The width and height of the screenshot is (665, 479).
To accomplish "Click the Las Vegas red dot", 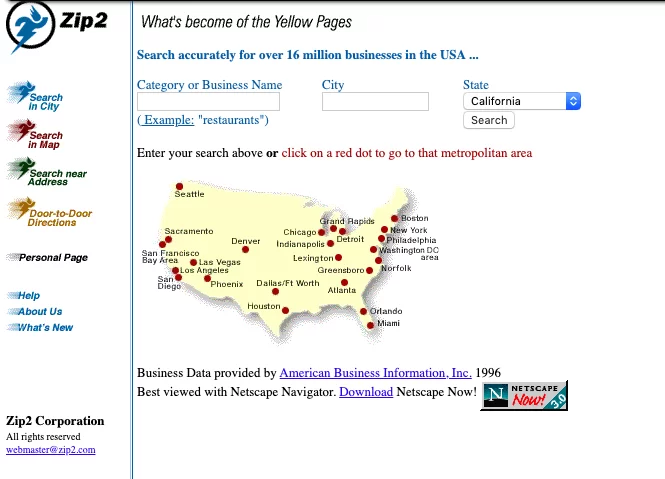I will [193, 262].
